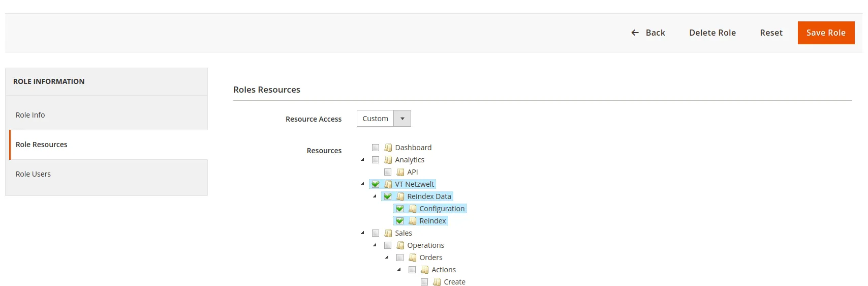
Task: Click the Reset button
Action: 771,33
